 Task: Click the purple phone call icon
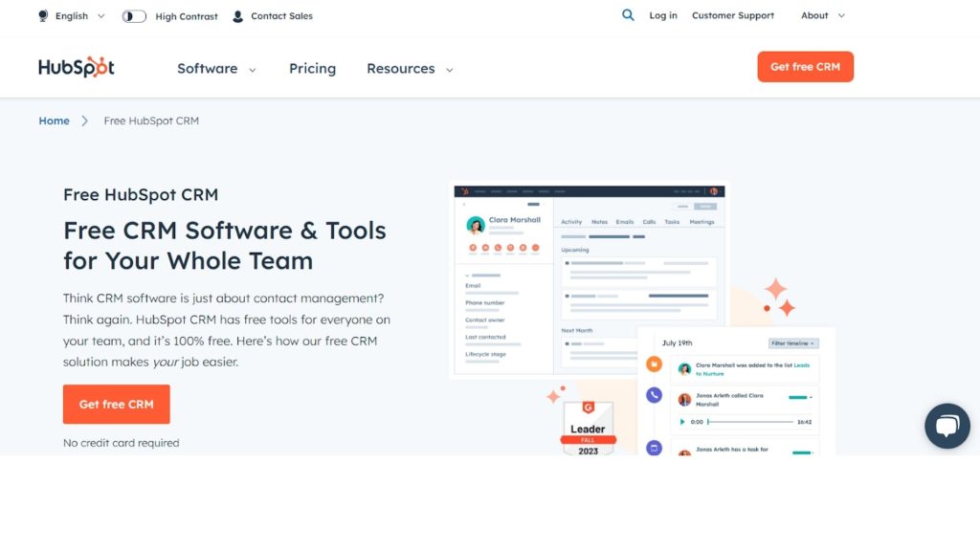pyautogui.click(x=654, y=395)
